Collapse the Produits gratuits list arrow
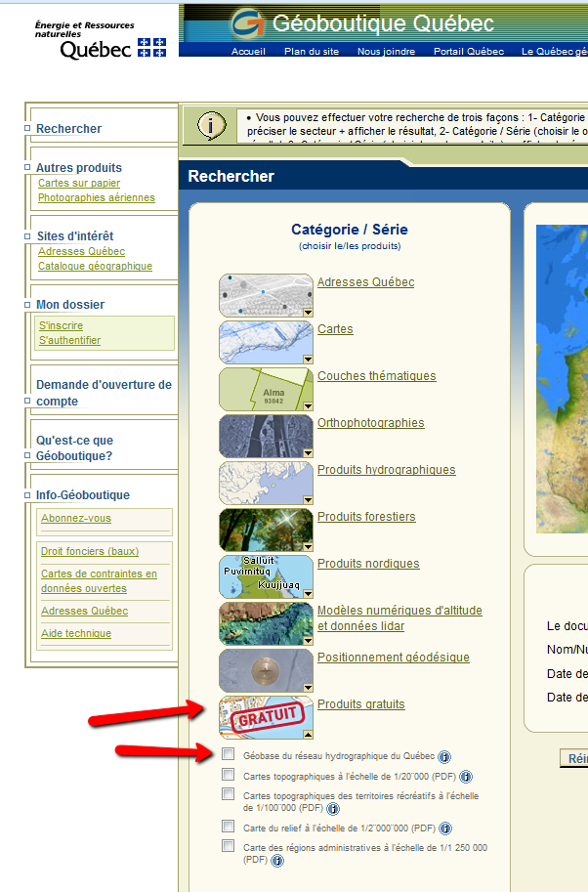The width and height of the screenshot is (588, 892). pos(308,735)
